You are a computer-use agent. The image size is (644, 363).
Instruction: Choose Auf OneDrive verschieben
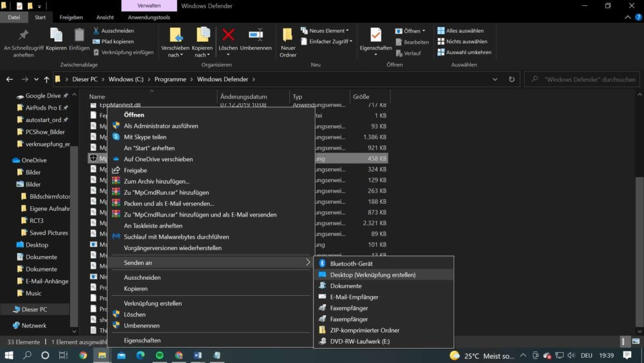(x=211, y=159)
